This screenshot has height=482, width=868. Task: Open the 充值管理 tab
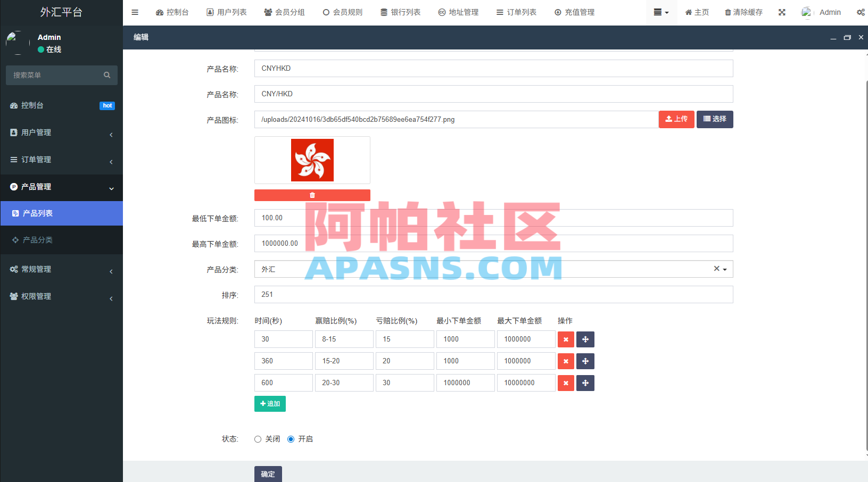click(x=574, y=12)
